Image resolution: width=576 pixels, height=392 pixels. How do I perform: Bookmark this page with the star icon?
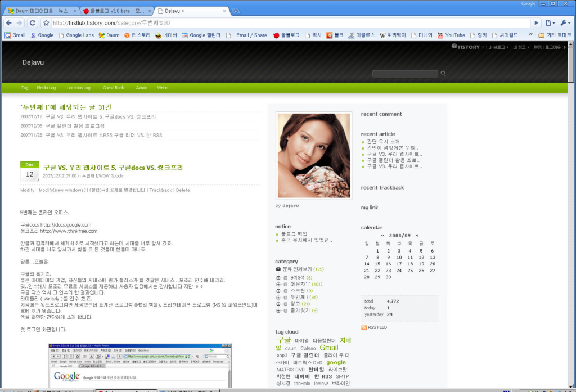point(46,23)
